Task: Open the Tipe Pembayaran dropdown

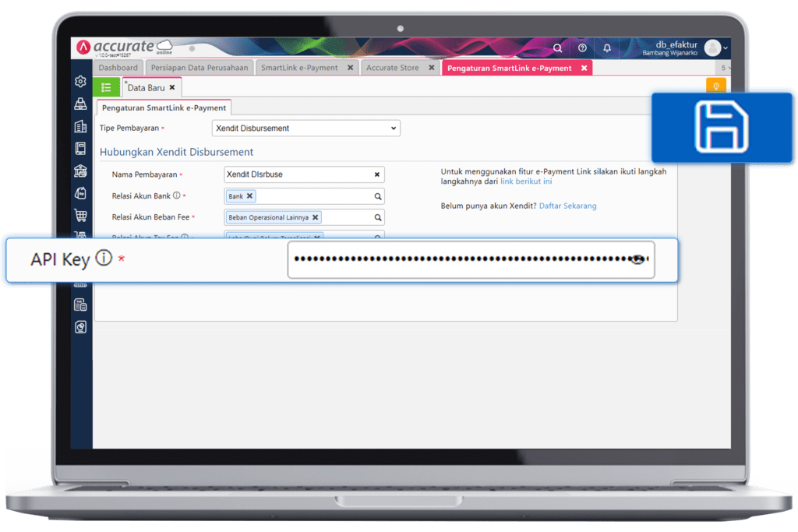Action: (305, 129)
